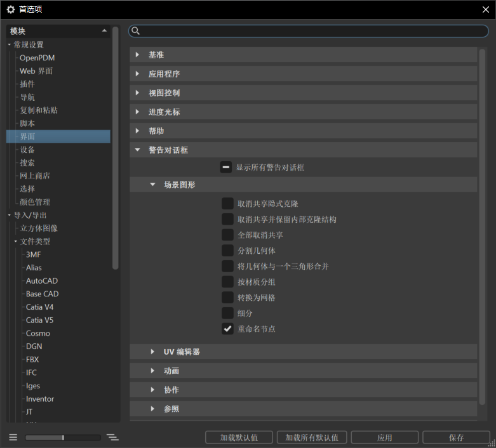Screen dimensions: 496x448
Task: Open the 搜索 module
Action: pyautogui.click(x=27, y=163)
